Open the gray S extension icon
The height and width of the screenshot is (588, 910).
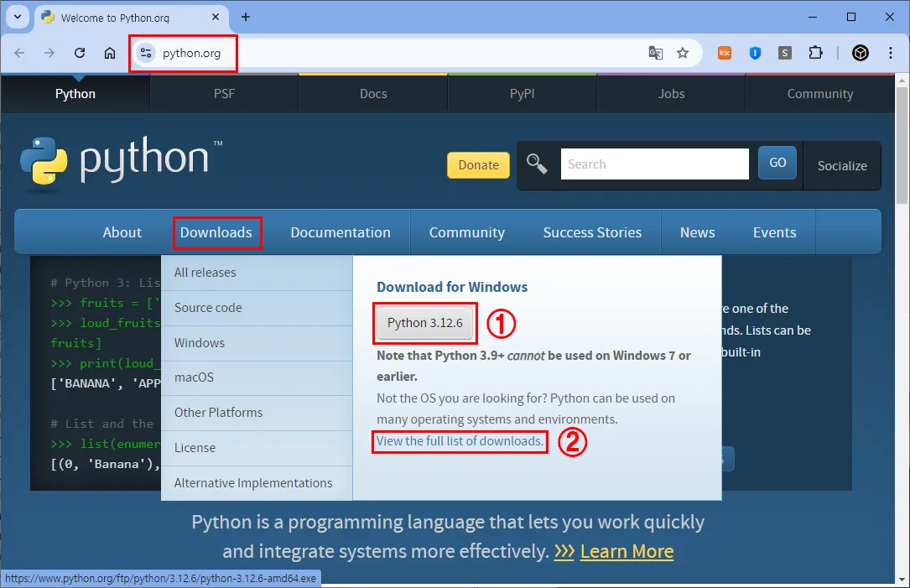pos(785,53)
